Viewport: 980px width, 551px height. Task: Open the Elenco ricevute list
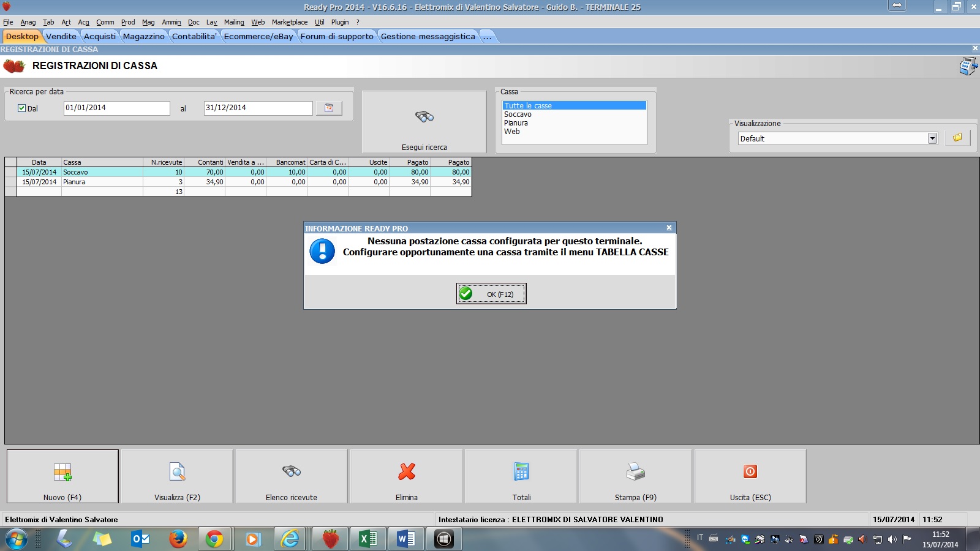[292, 476]
